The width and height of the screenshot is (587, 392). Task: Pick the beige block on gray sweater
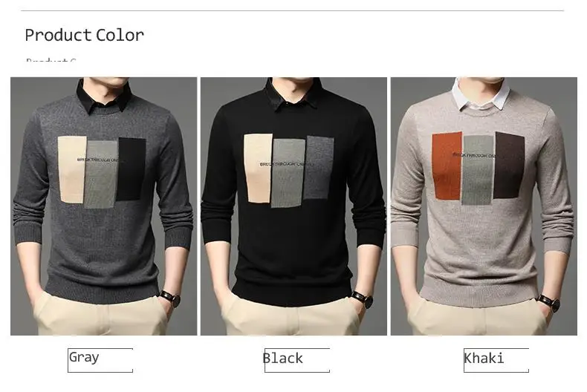pos(72,169)
